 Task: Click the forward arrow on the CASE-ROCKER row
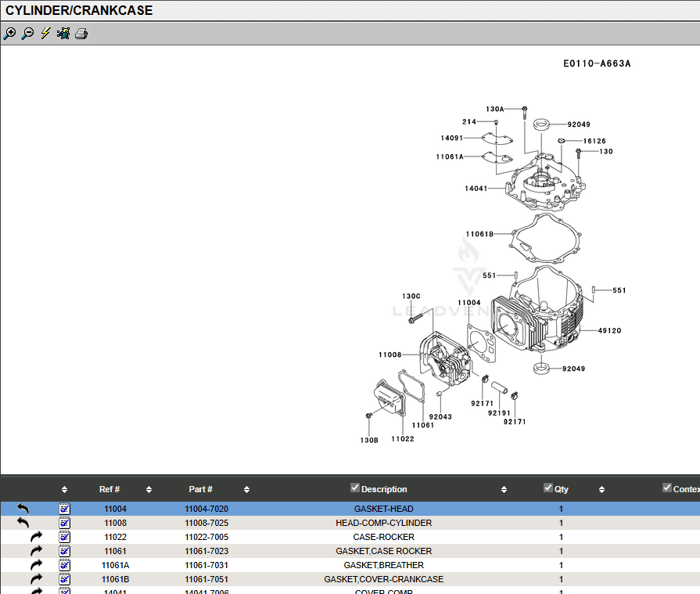36,537
